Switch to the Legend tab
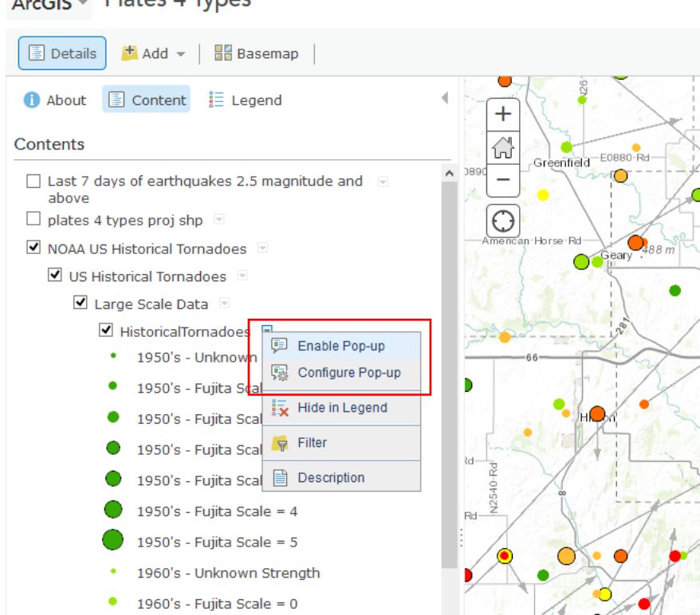 (246, 100)
